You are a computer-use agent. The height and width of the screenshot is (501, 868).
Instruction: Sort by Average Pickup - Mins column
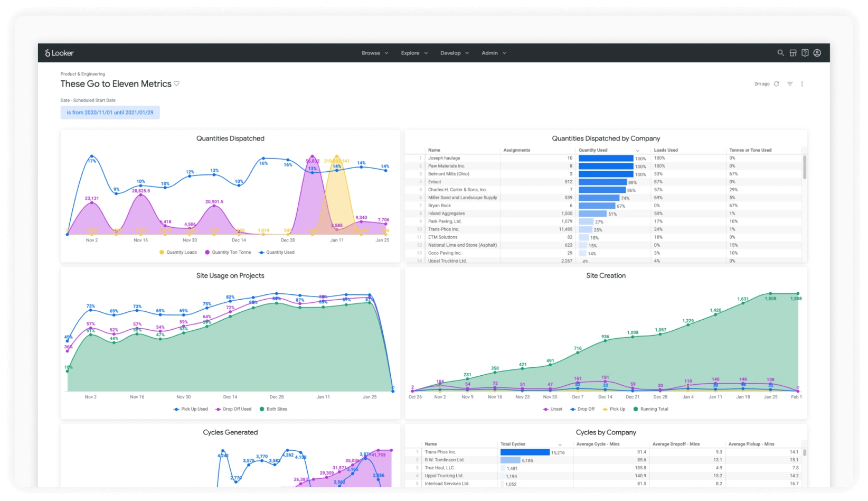pyautogui.click(x=751, y=444)
